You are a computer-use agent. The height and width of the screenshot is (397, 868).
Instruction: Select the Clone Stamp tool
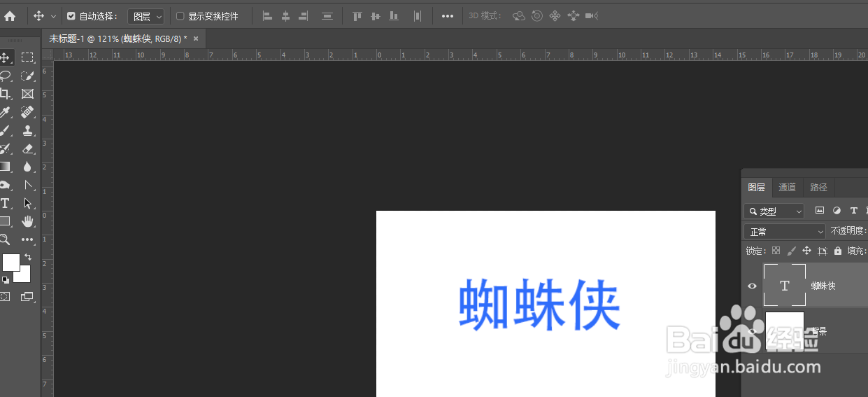[27, 130]
